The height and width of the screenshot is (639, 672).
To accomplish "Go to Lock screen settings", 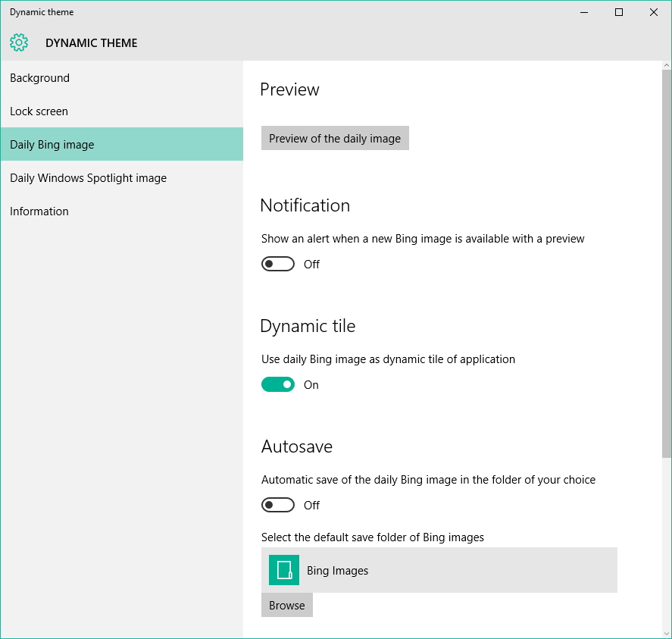I will pyautogui.click(x=122, y=111).
